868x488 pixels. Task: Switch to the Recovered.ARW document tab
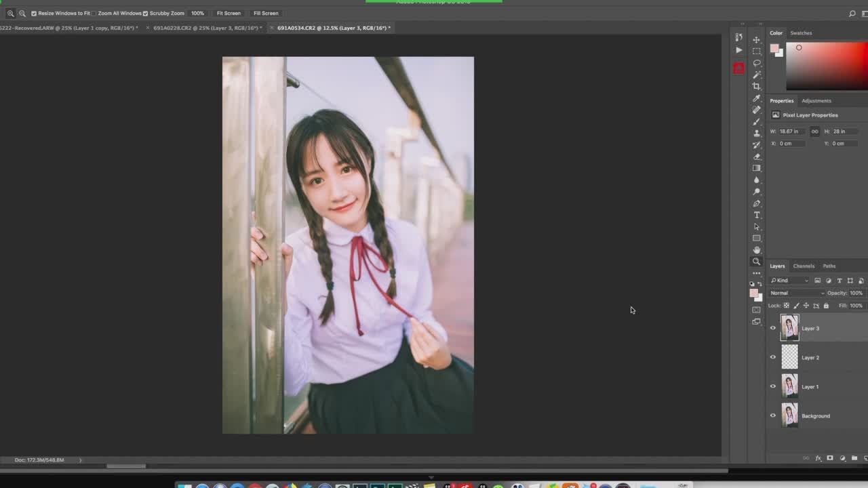click(x=68, y=28)
